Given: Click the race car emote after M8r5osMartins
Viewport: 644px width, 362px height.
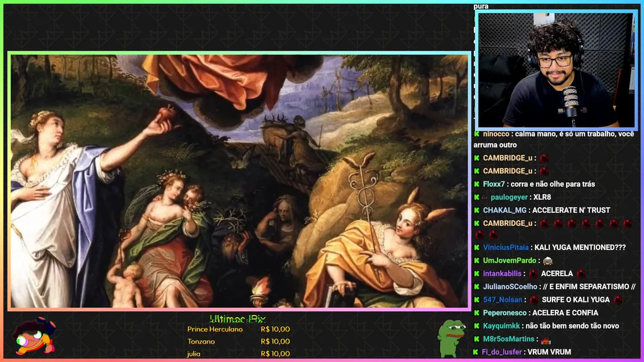Looking at the screenshot, I should [546, 339].
